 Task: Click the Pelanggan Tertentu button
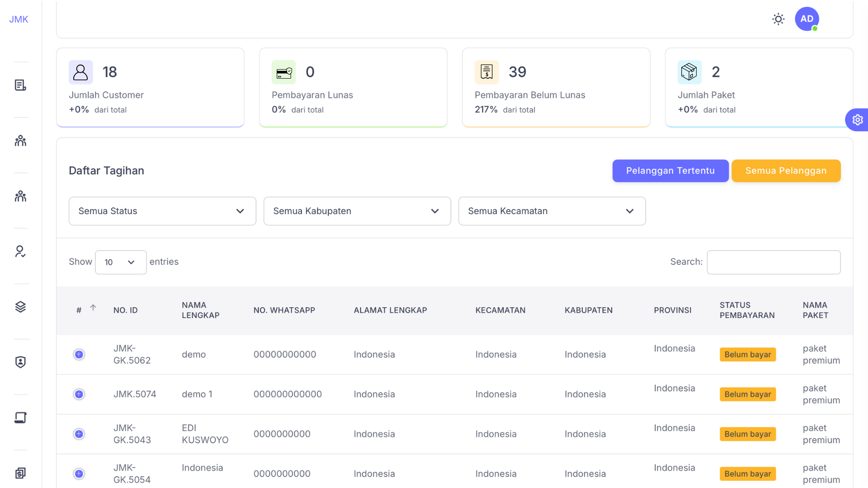tap(670, 171)
